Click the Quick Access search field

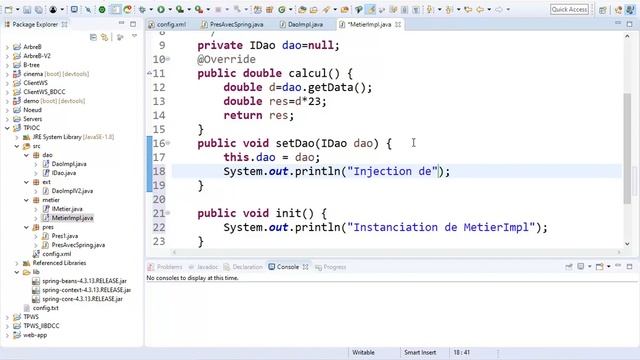tap(569, 9)
